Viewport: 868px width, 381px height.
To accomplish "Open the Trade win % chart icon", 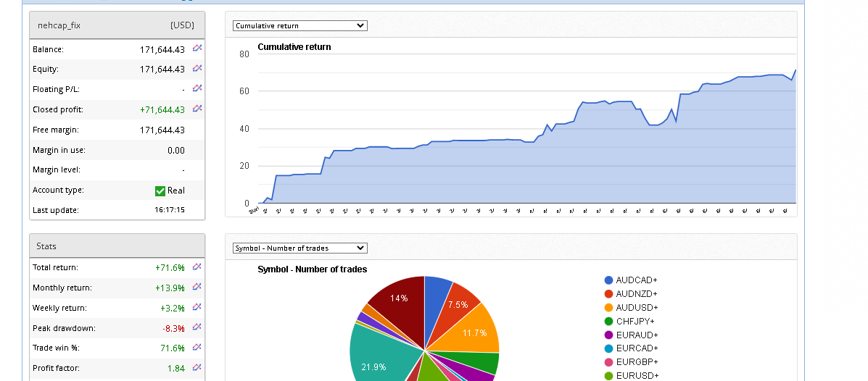I will point(197,348).
